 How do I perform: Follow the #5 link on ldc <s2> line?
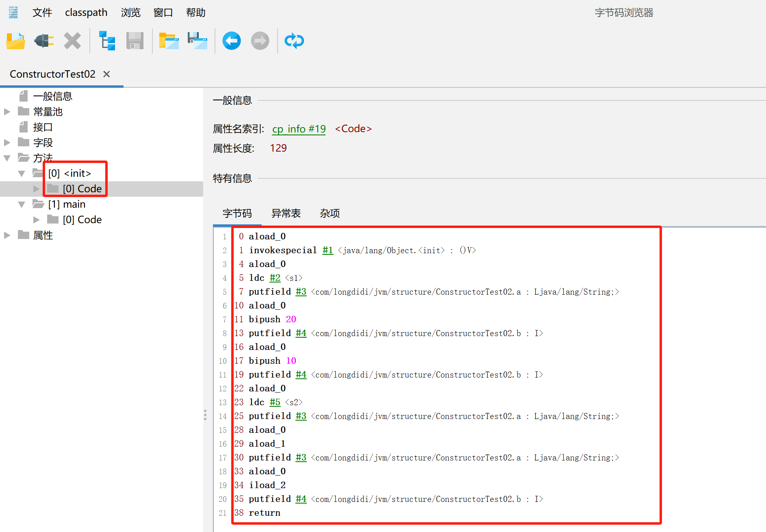pyautogui.click(x=275, y=402)
